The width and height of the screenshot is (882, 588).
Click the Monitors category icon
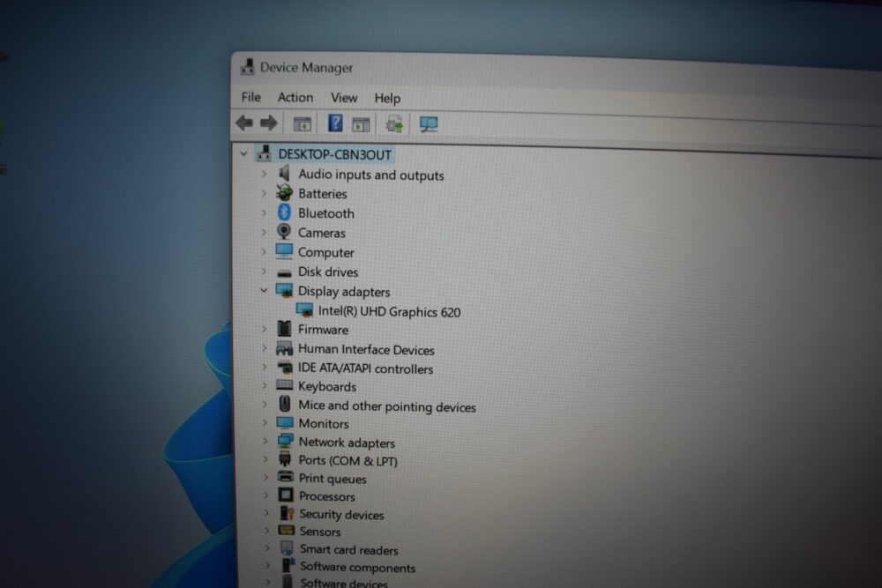coord(285,422)
